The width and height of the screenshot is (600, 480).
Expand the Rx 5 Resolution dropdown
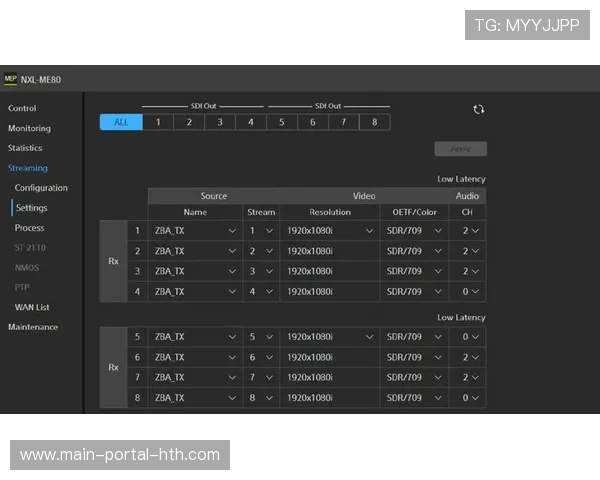328,337
